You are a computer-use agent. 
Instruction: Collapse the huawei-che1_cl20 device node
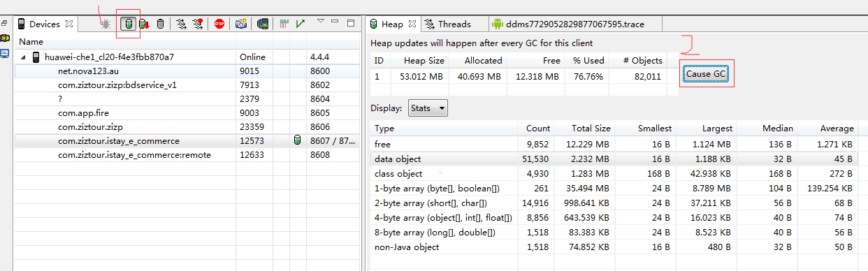pyautogui.click(x=23, y=57)
